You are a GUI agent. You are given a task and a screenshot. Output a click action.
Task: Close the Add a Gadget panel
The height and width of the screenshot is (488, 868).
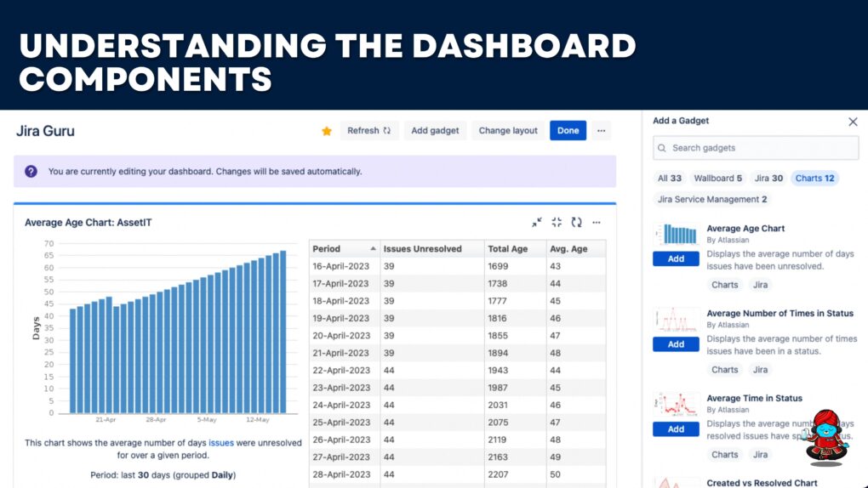853,122
